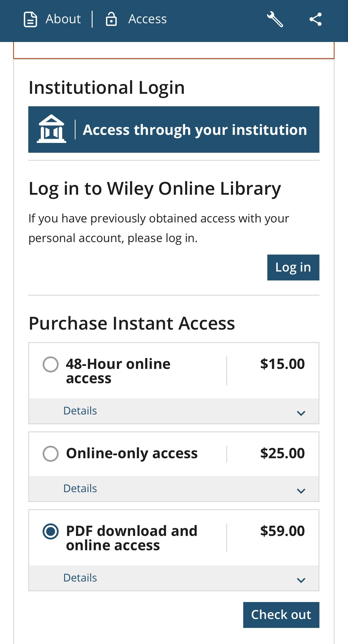Viewport: 348px width, 644px height.
Task: Click the Log in button
Action: (x=293, y=267)
